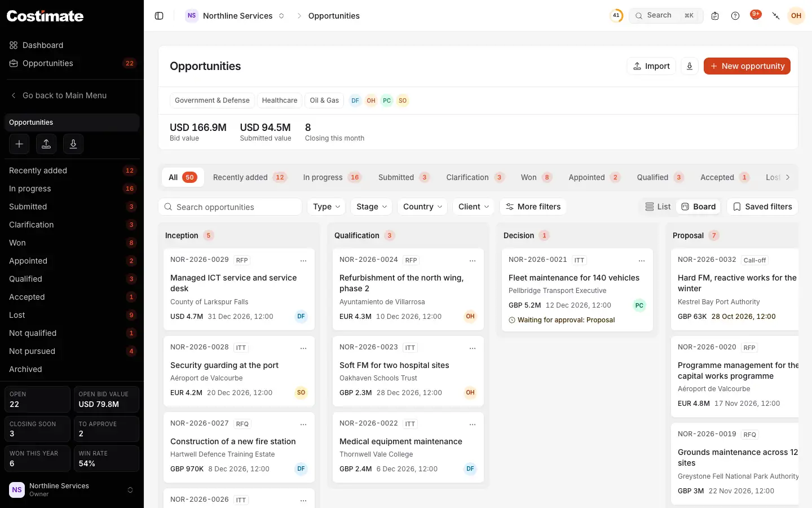Open the three-dot menu on NOR-2026-0029 card
This screenshot has height=508, width=812.
pos(303,261)
